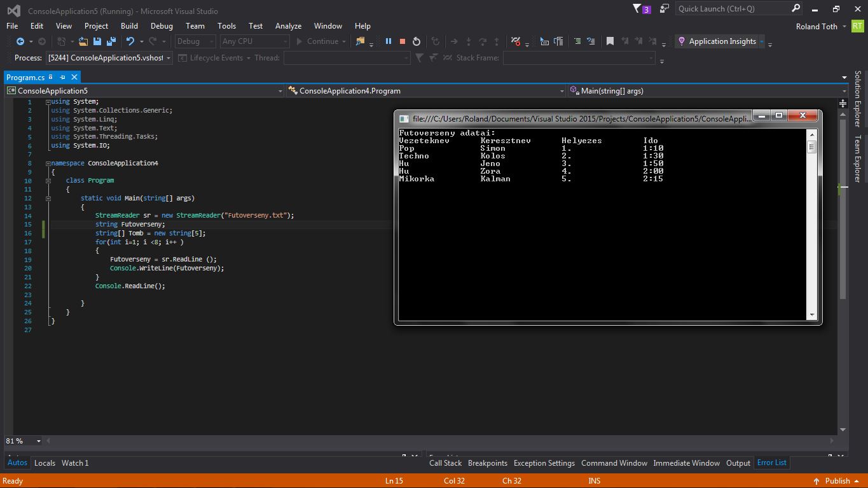
Task: Open the Debug menu
Action: pos(162,26)
